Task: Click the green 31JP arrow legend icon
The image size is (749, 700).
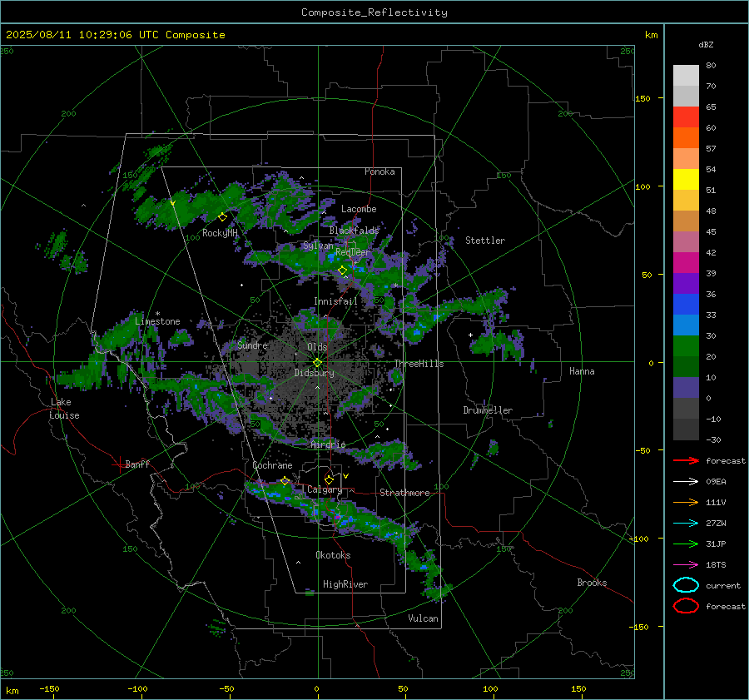Action: click(686, 544)
